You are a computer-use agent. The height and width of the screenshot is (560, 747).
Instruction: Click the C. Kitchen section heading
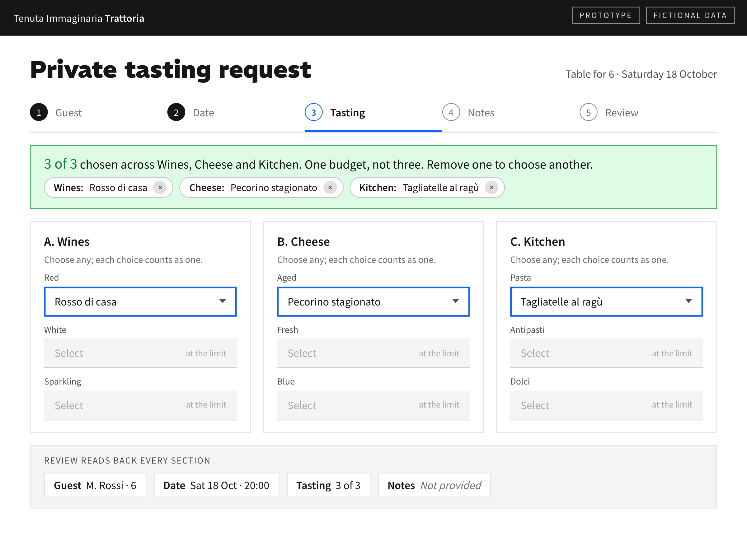(538, 242)
